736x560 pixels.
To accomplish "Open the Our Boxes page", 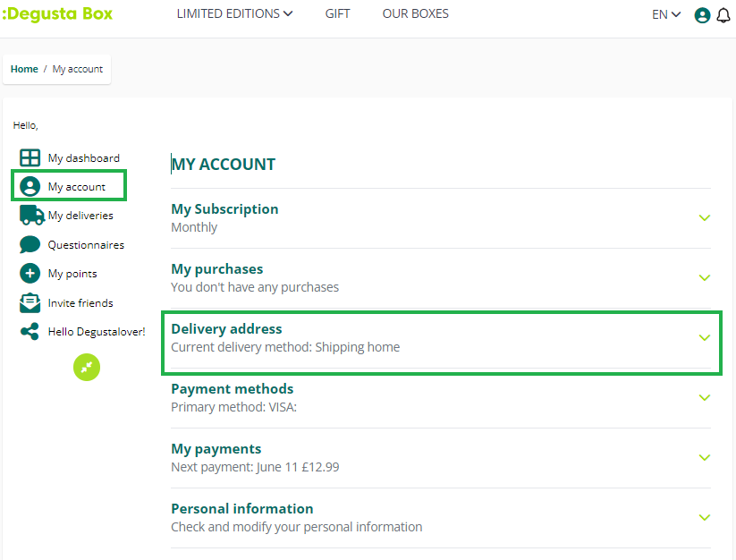I will click(415, 14).
